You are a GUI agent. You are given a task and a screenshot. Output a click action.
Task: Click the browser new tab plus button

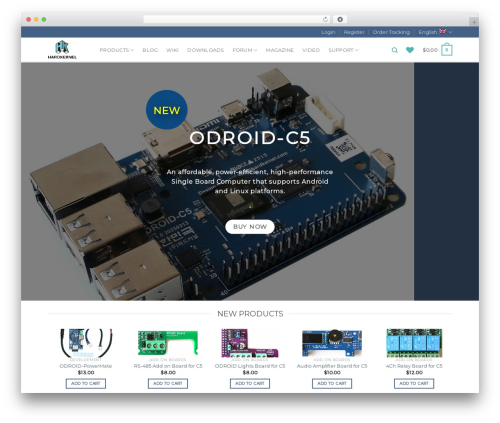point(474,22)
